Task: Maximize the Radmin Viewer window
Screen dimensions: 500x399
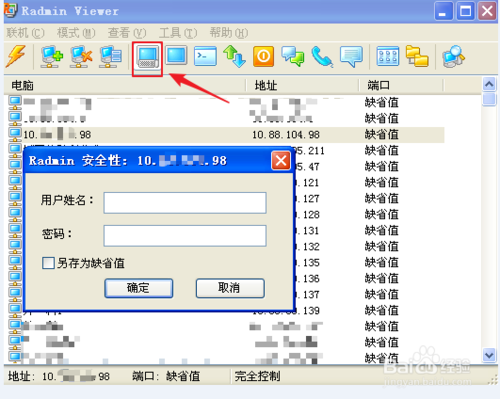Action: click(465, 11)
